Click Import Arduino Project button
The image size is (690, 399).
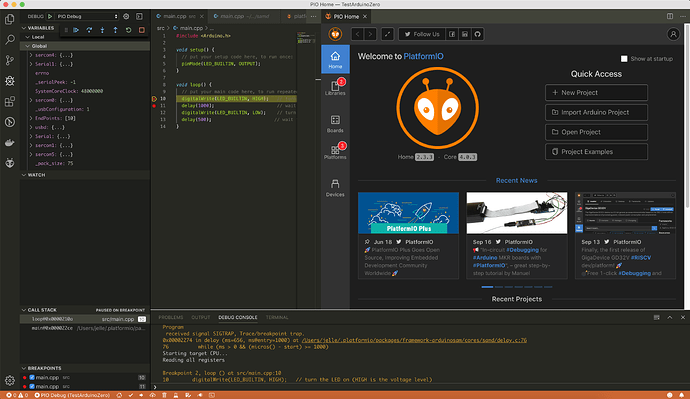tap(596, 112)
